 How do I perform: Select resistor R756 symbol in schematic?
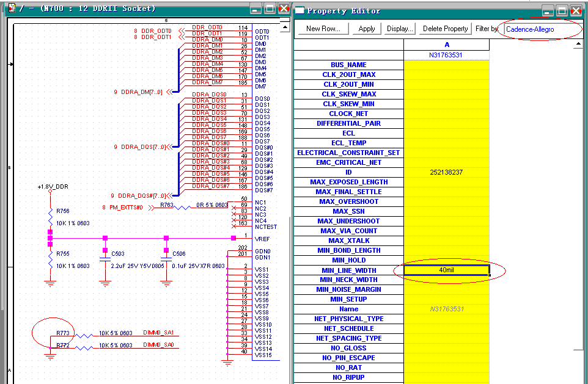tap(50, 217)
